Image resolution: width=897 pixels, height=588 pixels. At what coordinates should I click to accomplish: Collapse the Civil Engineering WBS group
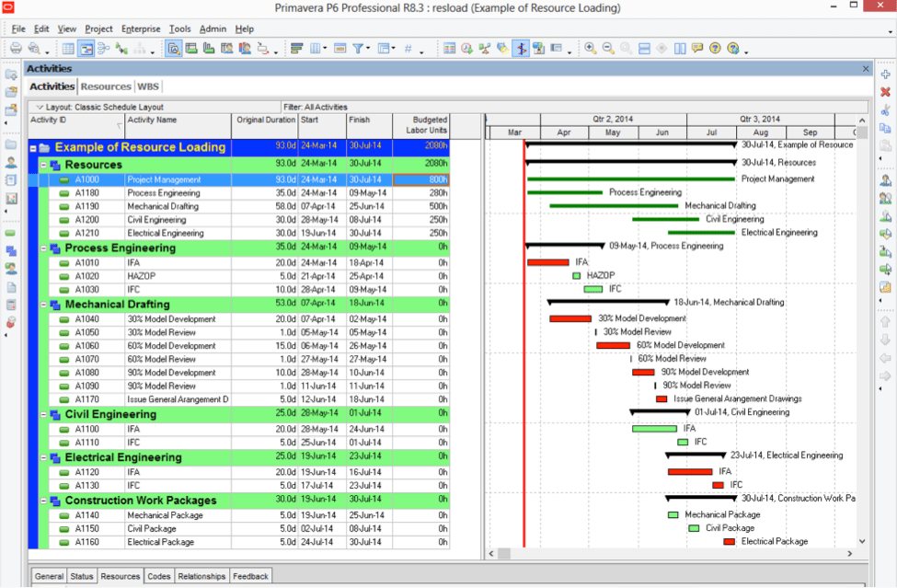(43, 414)
